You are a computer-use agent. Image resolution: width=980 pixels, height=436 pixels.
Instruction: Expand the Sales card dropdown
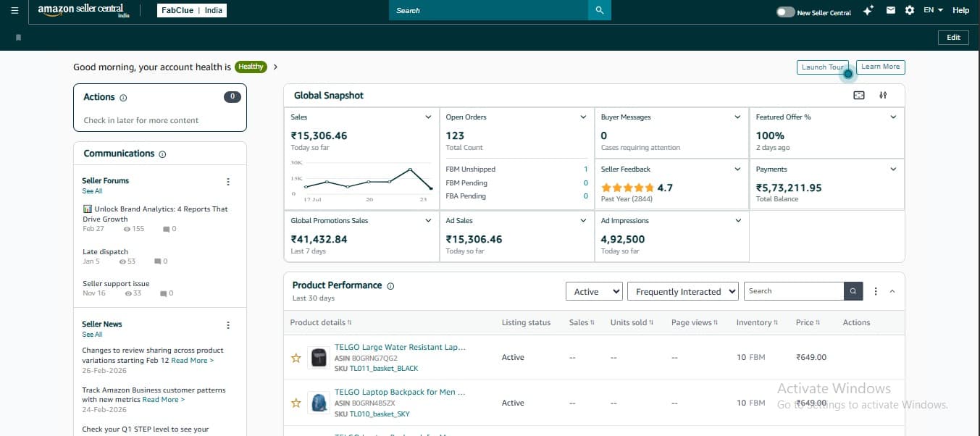pyautogui.click(x=427, y=117)
